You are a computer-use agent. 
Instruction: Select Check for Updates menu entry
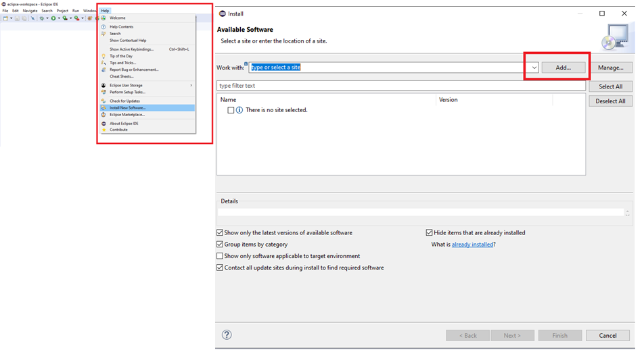124,101
